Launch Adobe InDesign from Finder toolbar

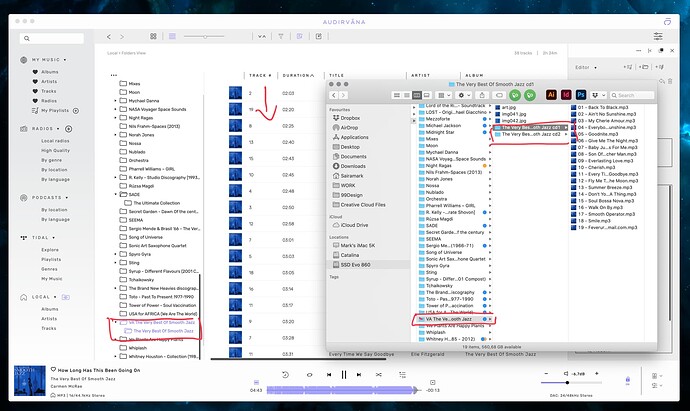(x=566, y=95)
